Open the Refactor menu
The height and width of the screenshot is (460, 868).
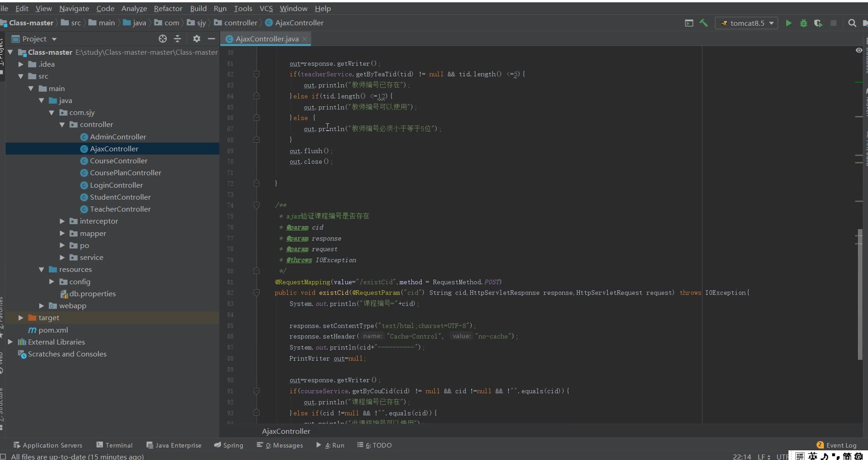168,8
